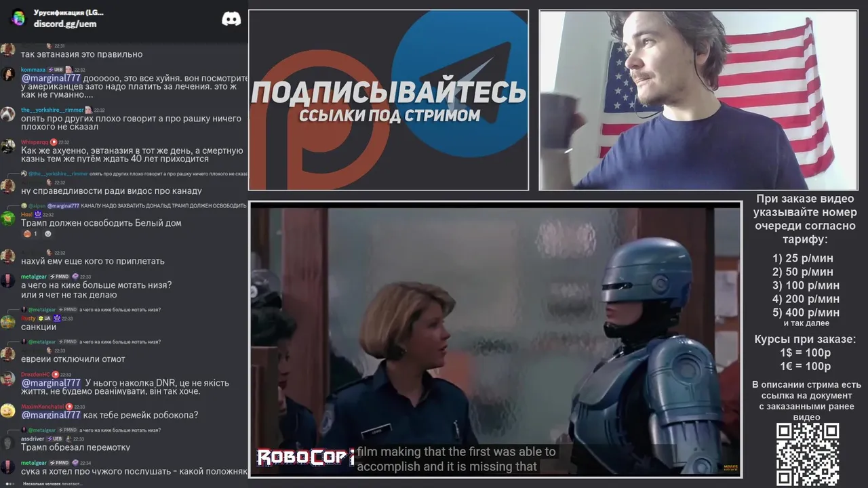This screenshot has width=868, height=488.
Task: Select message евреии отключили отмот
Action: pos(73,359)
